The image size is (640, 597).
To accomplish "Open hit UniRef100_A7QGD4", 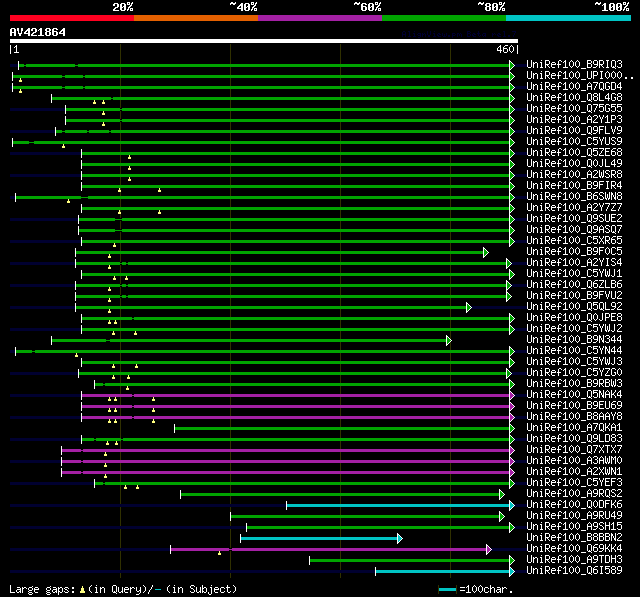I will click(574, 86).
